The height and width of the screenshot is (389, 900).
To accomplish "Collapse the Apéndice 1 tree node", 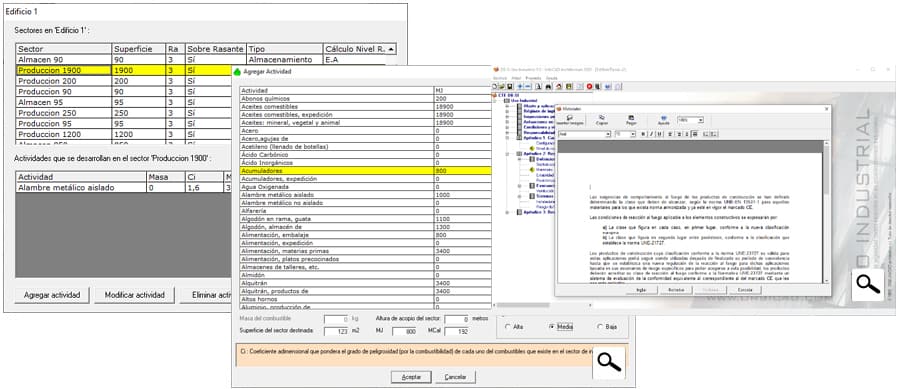I will coord(507,138).
